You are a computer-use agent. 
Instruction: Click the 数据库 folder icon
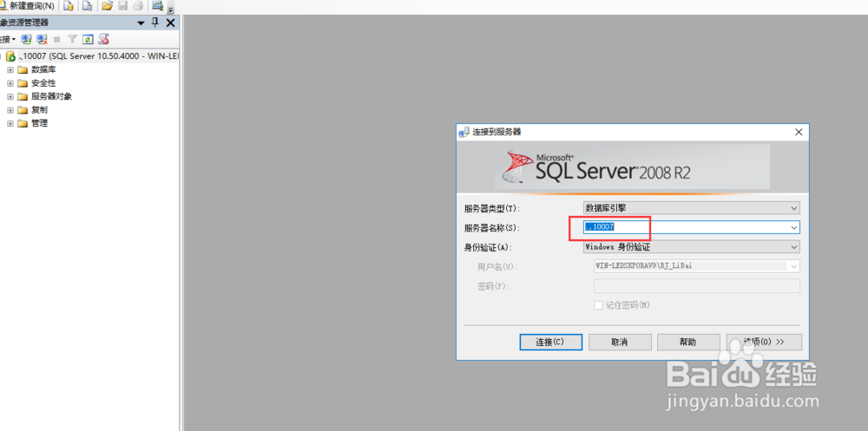point(23,69)
